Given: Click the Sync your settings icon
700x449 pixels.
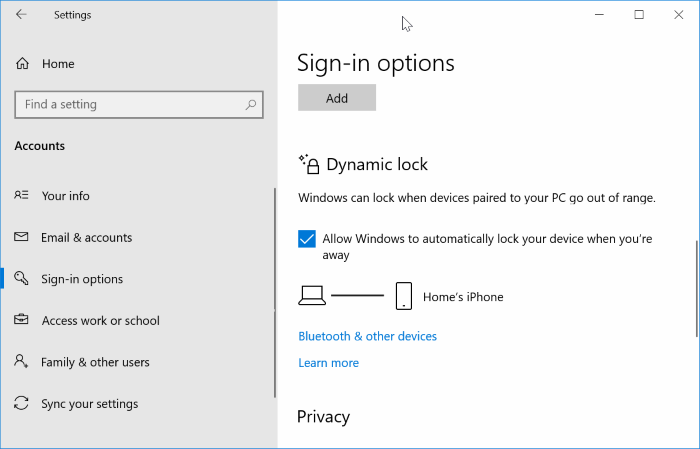Looking at the screenshot, I should coord(21,404).
